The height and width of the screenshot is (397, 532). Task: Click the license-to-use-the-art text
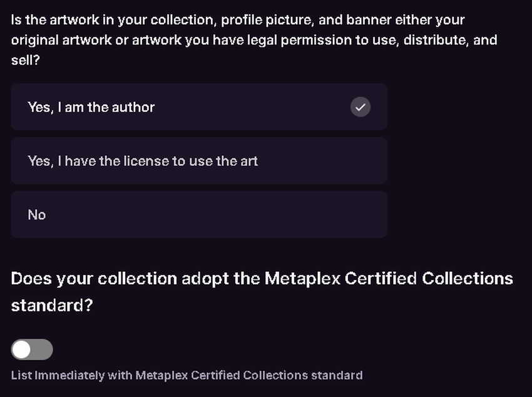pyautogui.click(x=143, y=161)
